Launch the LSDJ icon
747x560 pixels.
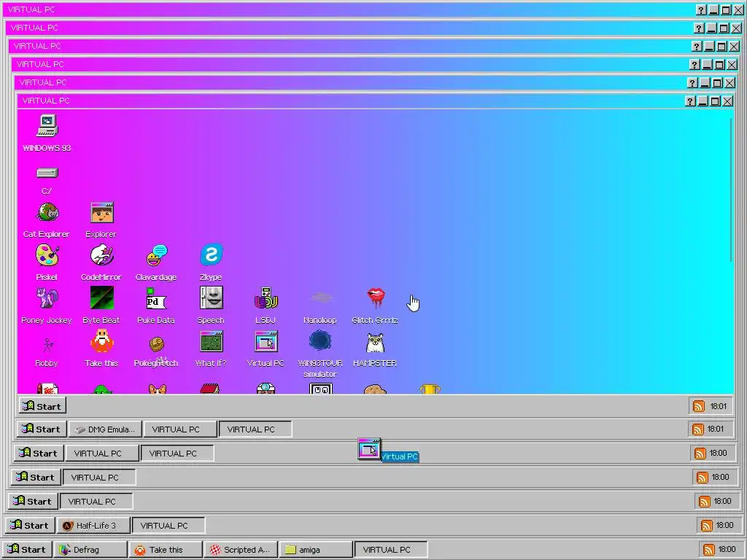tap(266, 298)
